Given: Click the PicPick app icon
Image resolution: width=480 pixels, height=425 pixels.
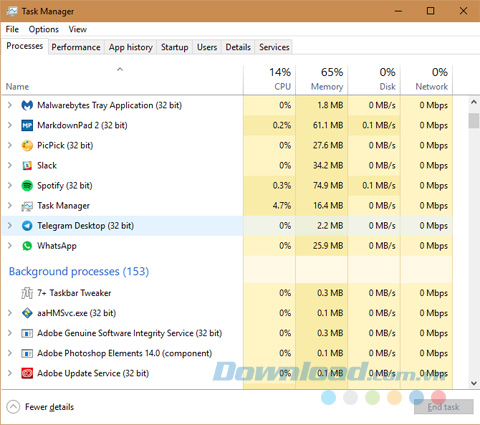Looking at the screenshot, I should click(27, 146).
